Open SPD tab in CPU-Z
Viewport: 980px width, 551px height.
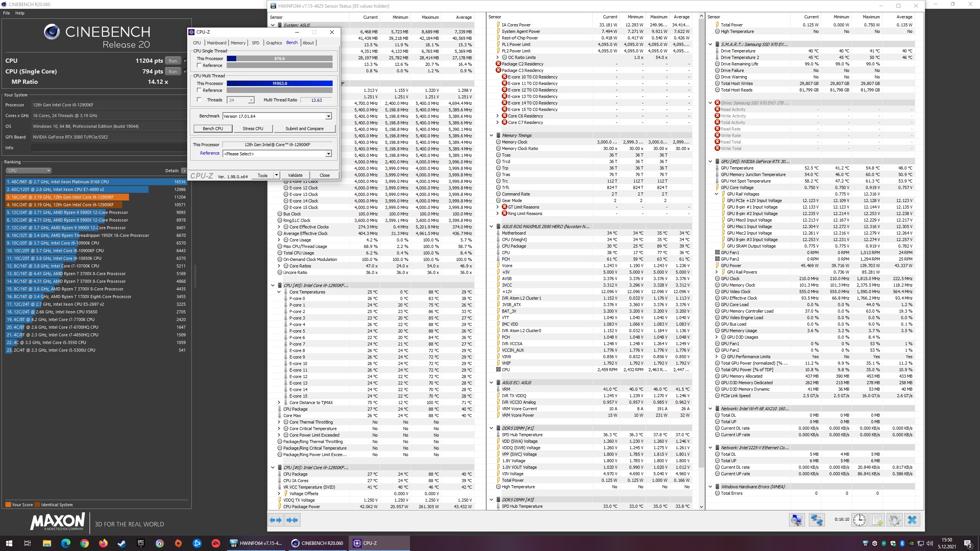click(x=255, y=43)
